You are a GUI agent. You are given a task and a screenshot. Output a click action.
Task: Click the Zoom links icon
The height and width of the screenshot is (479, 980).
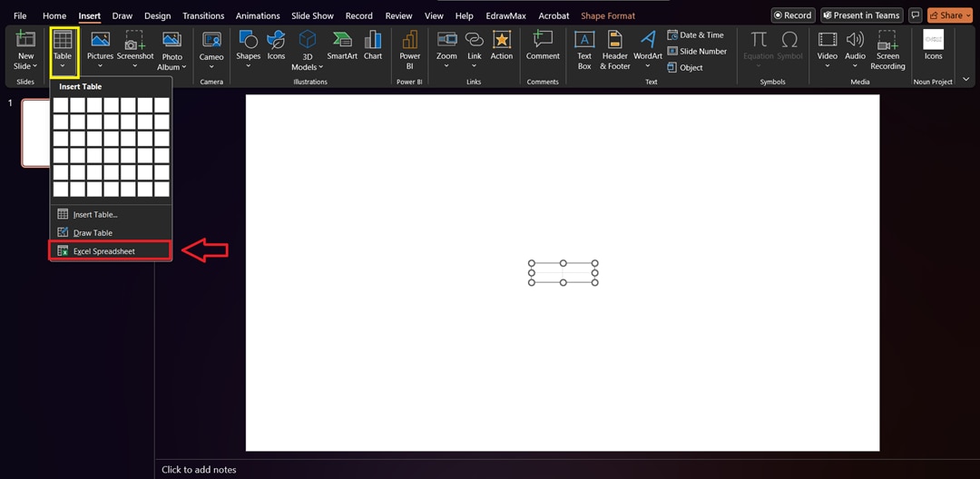pyautogui.click(x=446, y=39)
